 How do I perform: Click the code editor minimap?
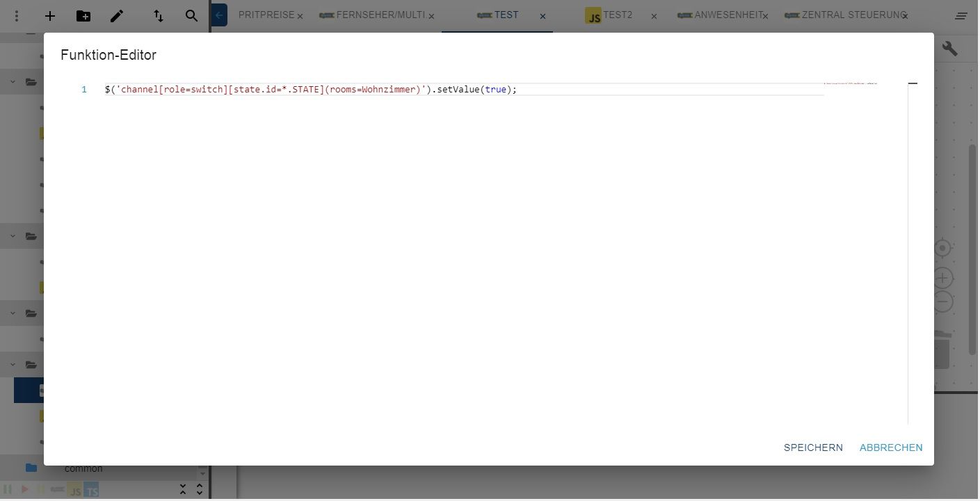(851, 83)
